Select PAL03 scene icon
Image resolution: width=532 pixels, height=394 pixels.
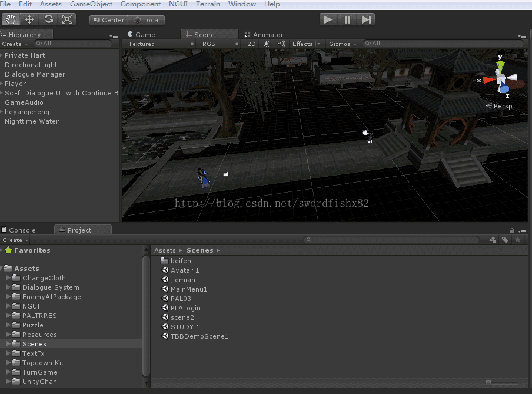pyautogui.click(x=165, y=298)
